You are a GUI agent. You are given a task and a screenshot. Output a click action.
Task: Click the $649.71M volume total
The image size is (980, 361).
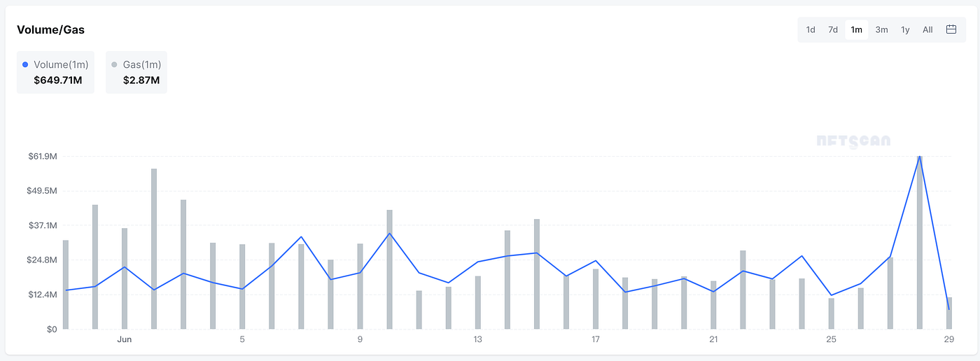point(58,80)
